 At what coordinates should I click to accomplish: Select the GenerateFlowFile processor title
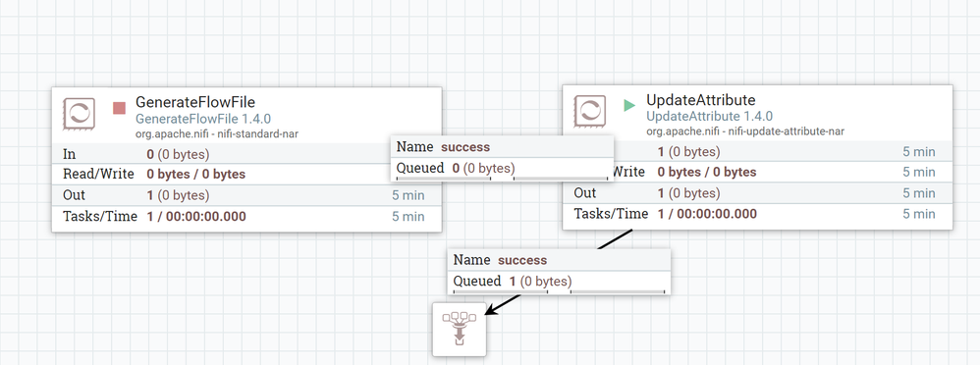[x=195, y=102]
